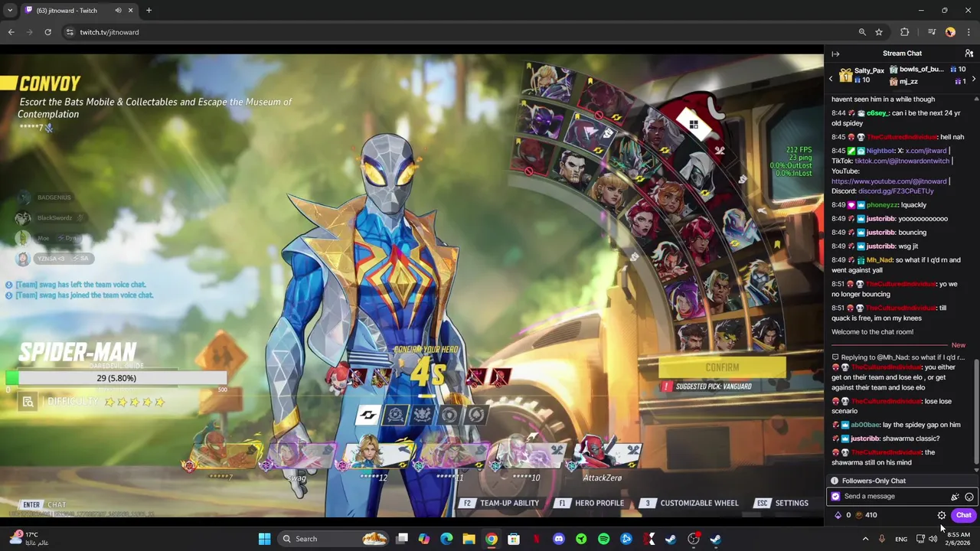Open the Chrome profile avatar
Screen dimensions: 980x551
[950, 32]
